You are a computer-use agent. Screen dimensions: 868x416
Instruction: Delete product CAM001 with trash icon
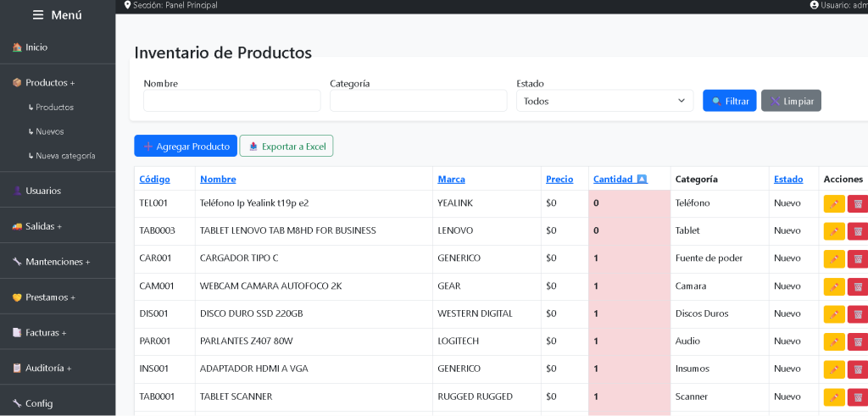tap(858, 286)
